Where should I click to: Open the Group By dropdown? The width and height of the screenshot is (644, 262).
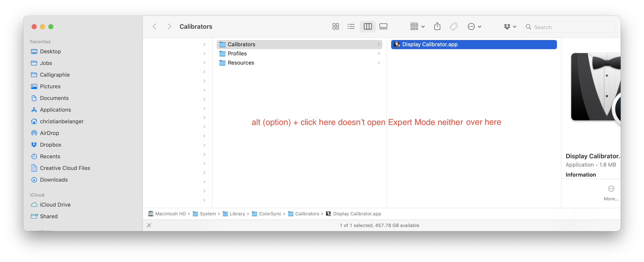[x=417, y=26]
